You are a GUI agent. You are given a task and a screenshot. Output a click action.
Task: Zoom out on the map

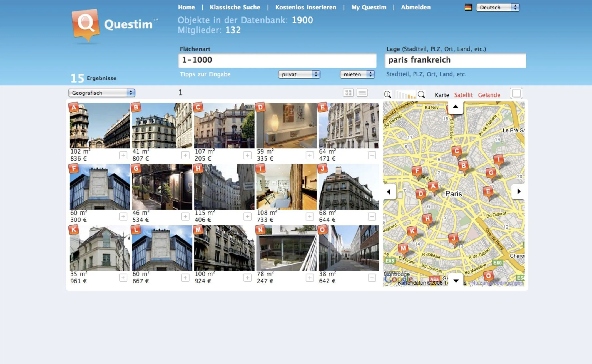421,94
